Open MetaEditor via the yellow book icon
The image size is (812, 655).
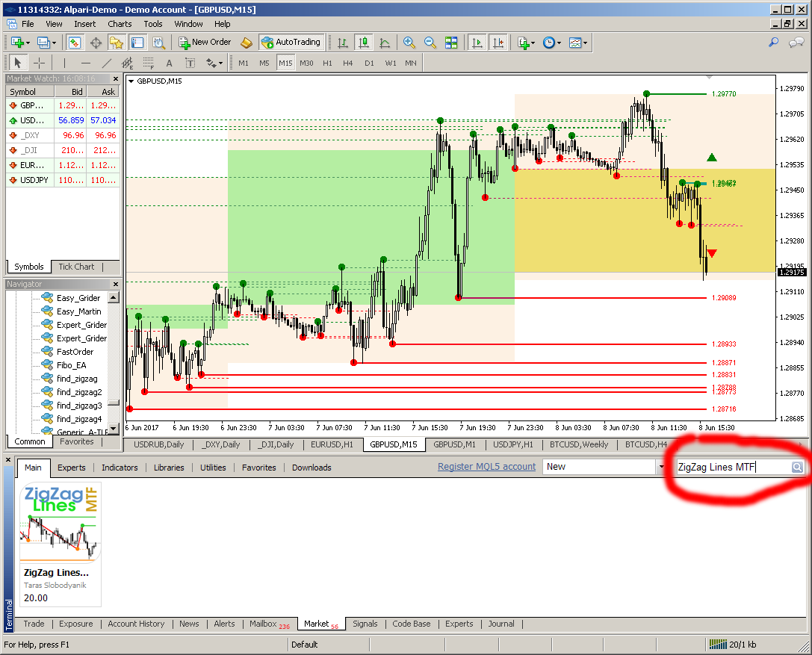pos(247,43)
